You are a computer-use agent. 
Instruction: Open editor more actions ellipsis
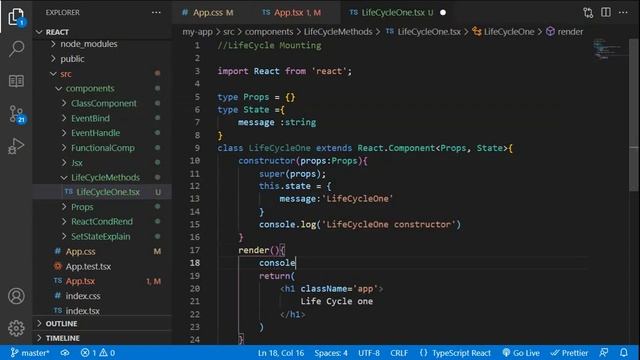[623, 12]
